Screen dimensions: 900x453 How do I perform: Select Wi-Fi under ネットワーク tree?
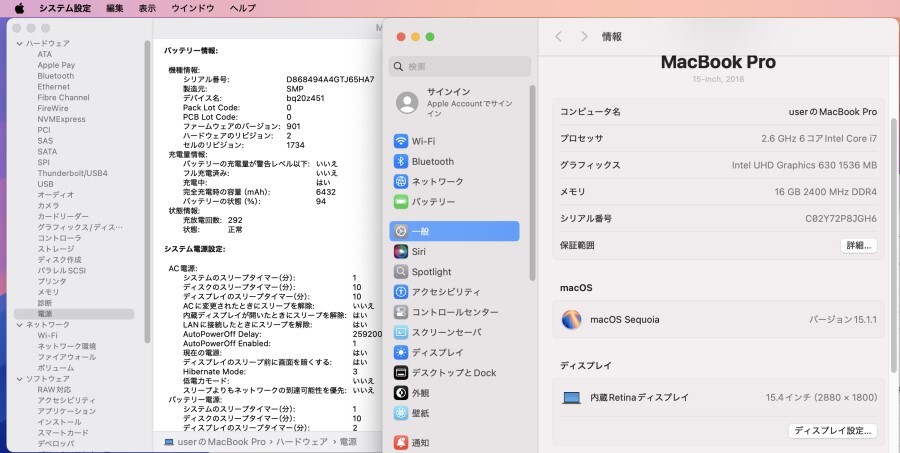tap(47, 335)
